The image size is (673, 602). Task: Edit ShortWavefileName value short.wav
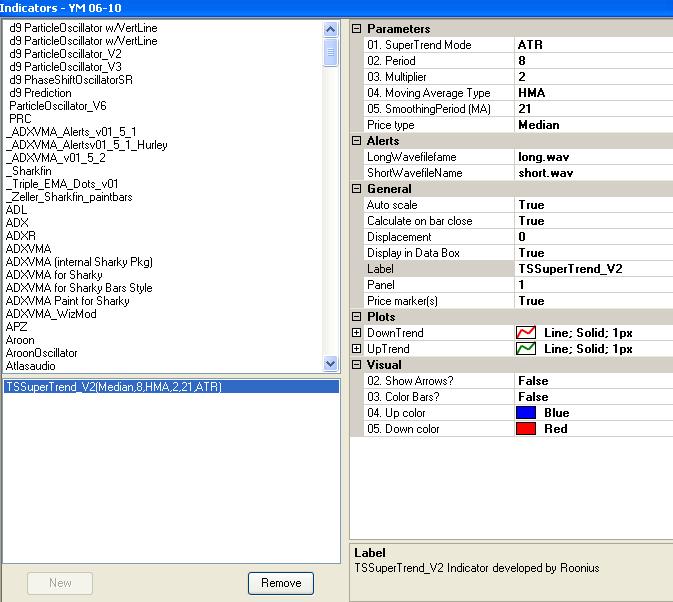[x=594, y=173]
